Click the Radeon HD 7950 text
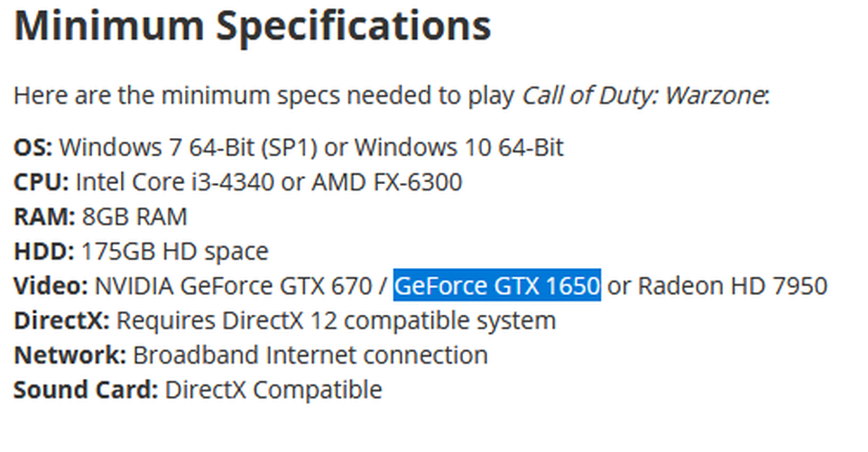Screen dimensions: 868x452 click(732, 286)
